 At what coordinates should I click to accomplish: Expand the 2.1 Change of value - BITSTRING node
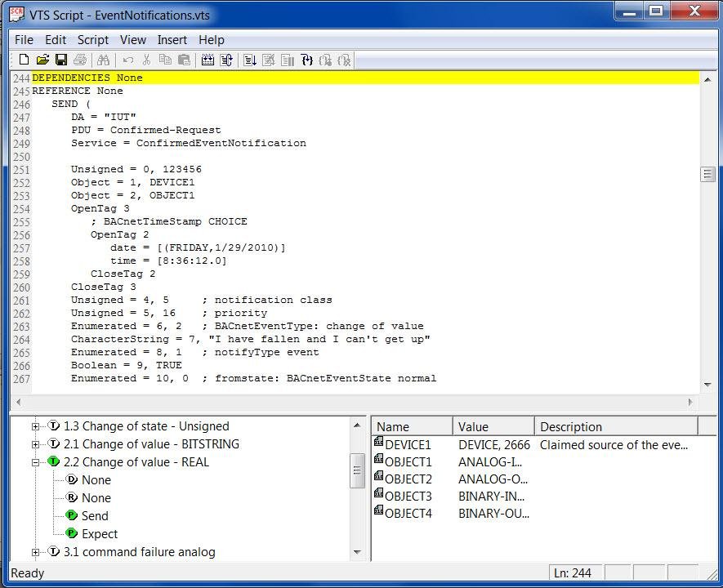[x=35, y=444]
